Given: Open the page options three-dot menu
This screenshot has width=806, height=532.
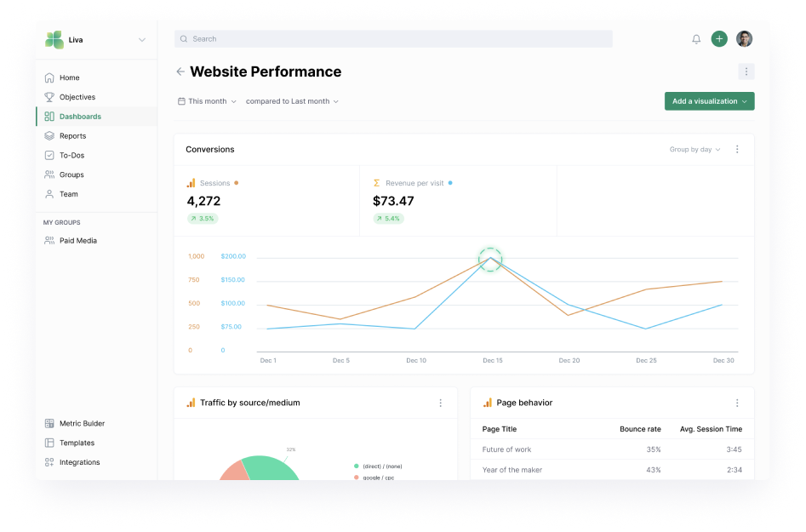Looking at the screenshot, I should [x=746, y=72].
